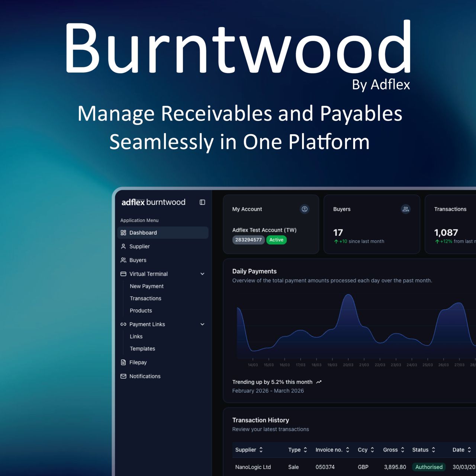The image size is (476, 476).
Task: Click the Payment Links chain icon
Action: pos(123,324)
